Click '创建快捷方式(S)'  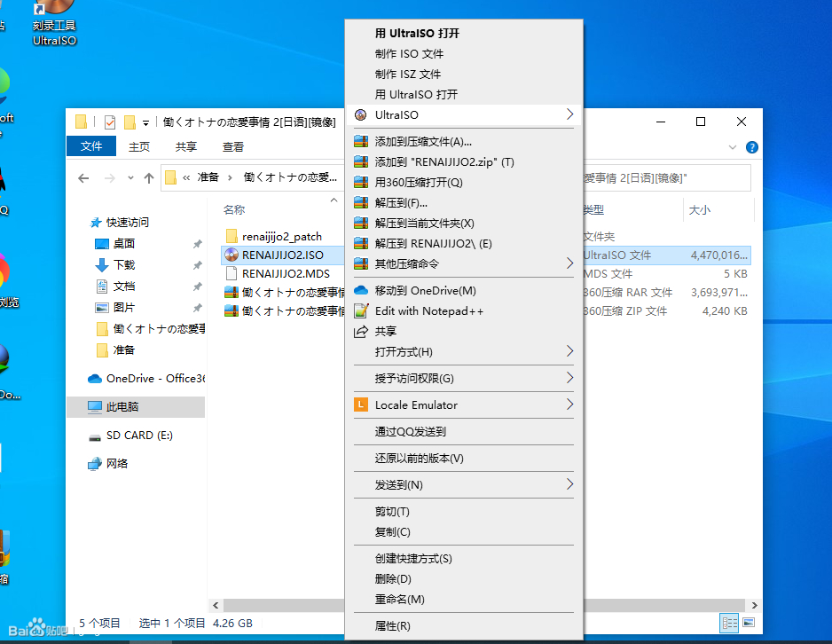464,559
